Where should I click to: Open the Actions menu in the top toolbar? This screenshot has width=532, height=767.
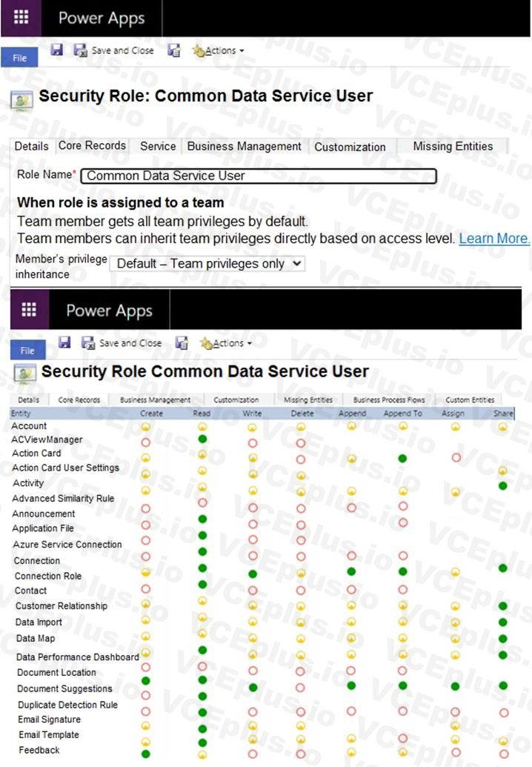click(x=218, y=50)
